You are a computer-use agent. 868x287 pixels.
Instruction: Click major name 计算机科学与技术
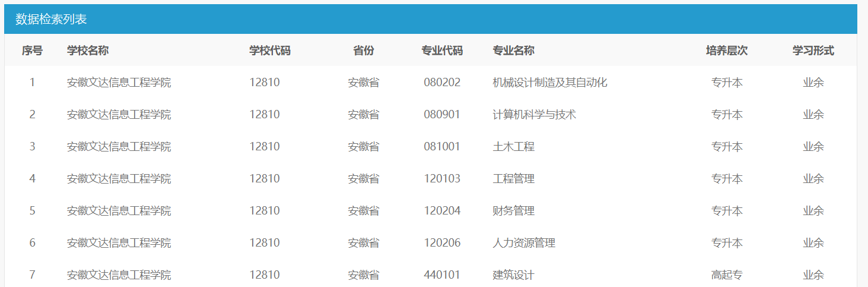(534, 115)
